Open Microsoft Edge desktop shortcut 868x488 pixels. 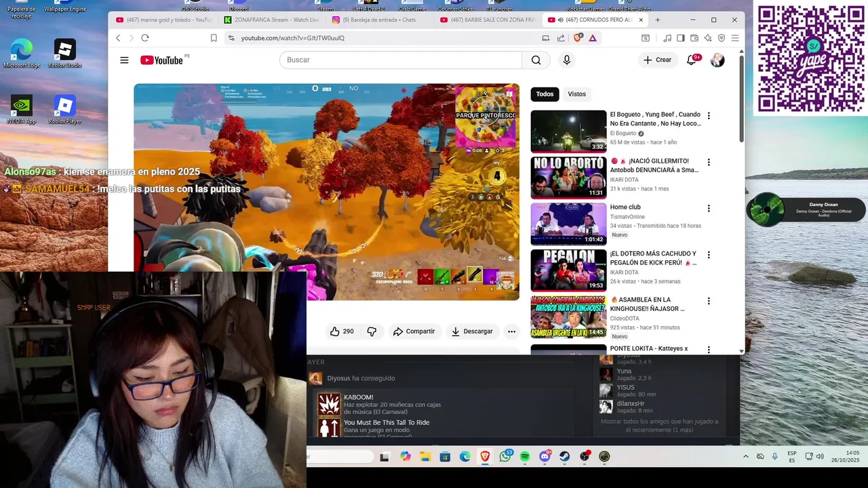click(22, 54)
